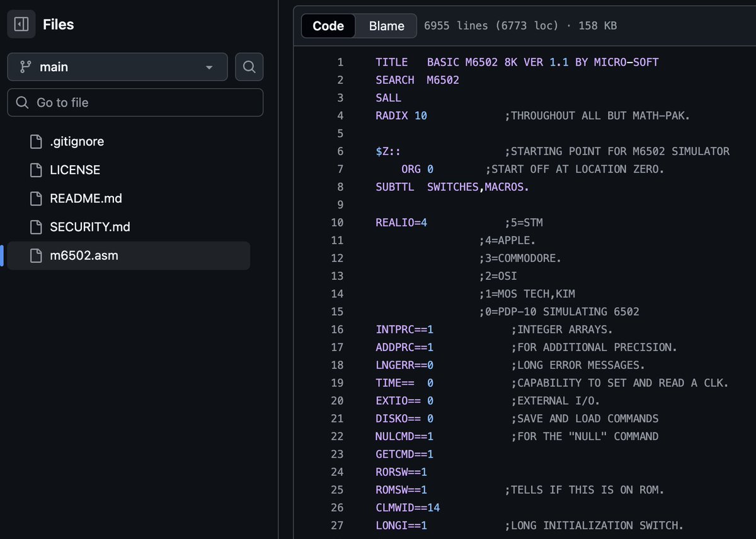The height and width of the screenshot is (539, 756).
Task: Click the SUBTTL SWITCHES,MACROS. line
Action: (x=452, y=187)
